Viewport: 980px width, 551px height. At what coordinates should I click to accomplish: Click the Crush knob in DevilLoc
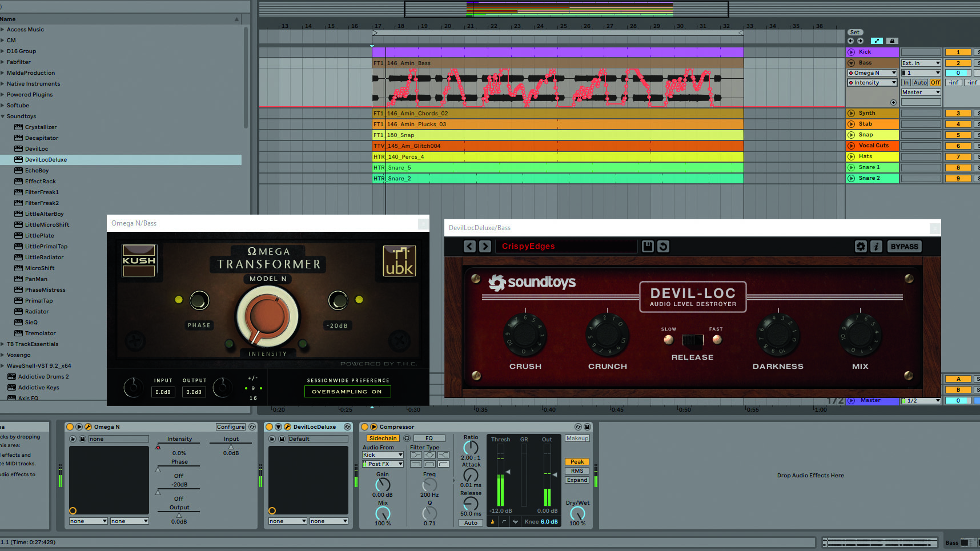525,335
